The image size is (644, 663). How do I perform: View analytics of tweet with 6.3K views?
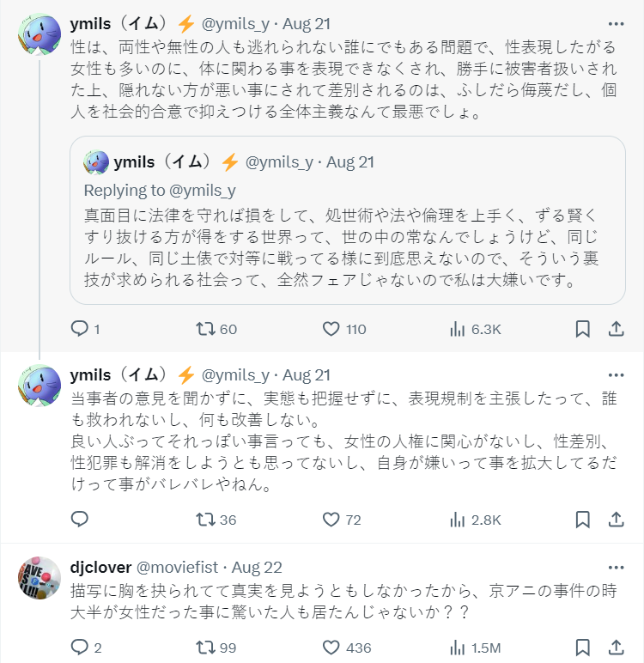(458, 329)
